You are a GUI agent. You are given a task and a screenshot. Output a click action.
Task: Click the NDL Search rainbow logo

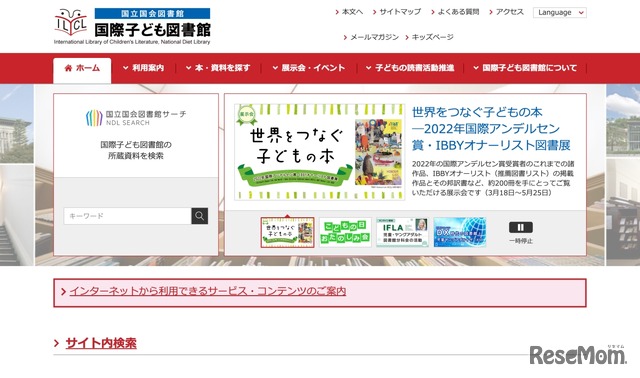pyautogui.click(x=94, y=118)
